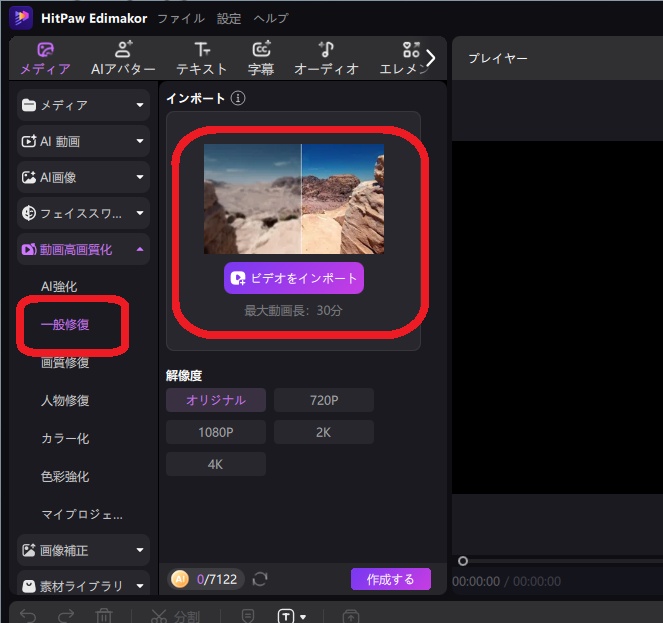Viewport: 663px width, 623px height.
Task: Click the 最大動画長: 30分 text
Action: click(x=293, y=310)
